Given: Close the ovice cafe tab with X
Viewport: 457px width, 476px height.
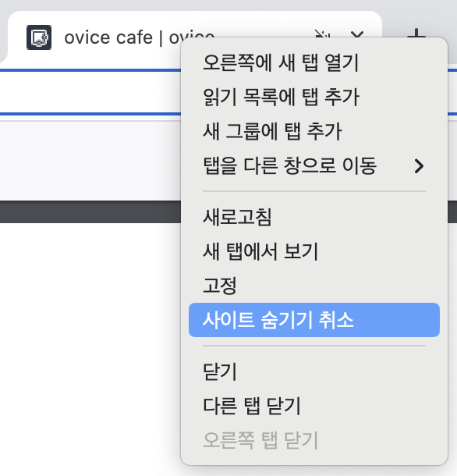Looking at the screenshot, I should [x=357, y=34].
